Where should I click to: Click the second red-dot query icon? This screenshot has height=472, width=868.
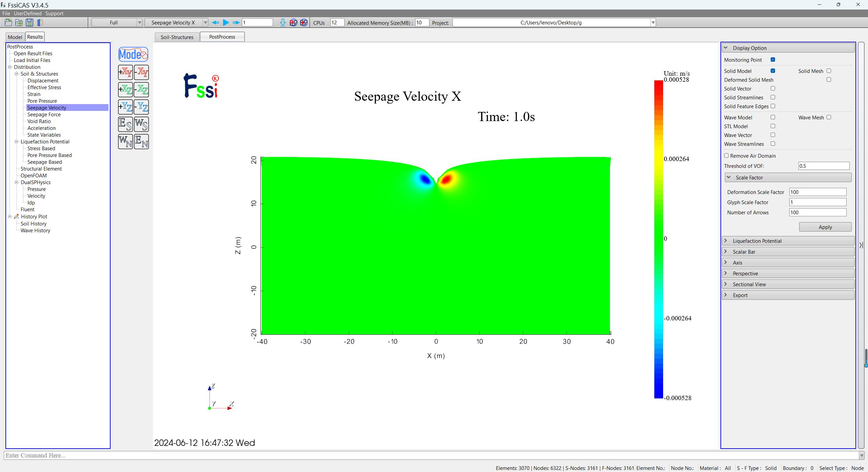tap(304, 23)
